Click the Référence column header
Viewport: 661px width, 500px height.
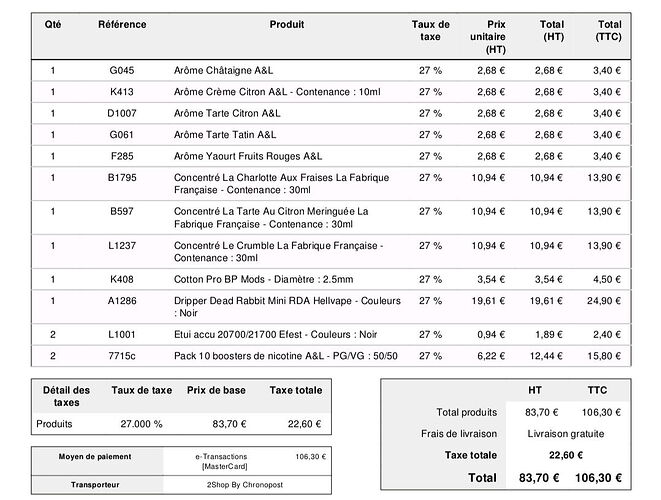click(x=122, y=24)
